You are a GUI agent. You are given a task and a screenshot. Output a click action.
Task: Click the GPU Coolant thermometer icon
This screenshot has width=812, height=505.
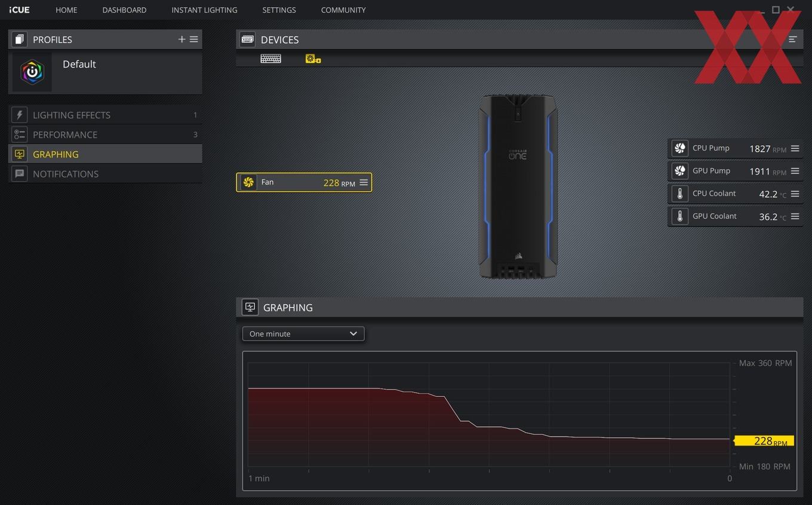click(679, 217)
